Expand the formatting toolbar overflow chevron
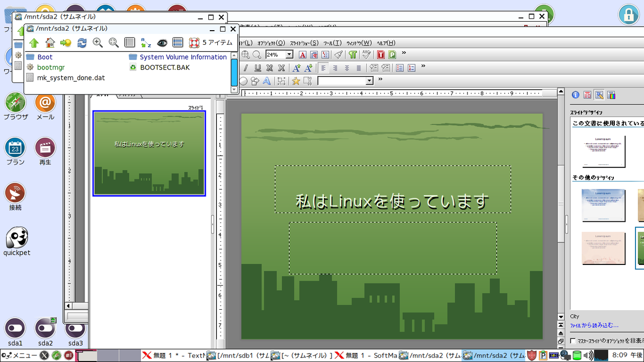 pos(423,66)
